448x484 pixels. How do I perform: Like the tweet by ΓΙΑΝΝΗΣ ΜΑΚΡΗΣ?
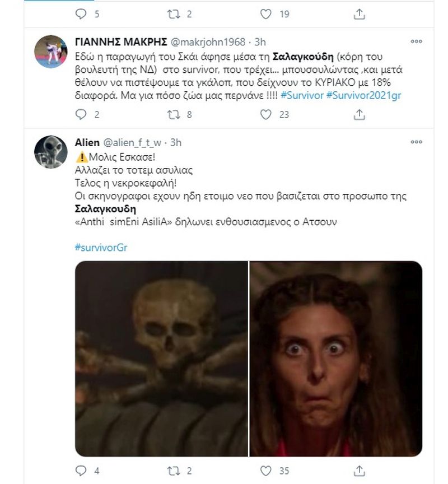tap(266, 115)
